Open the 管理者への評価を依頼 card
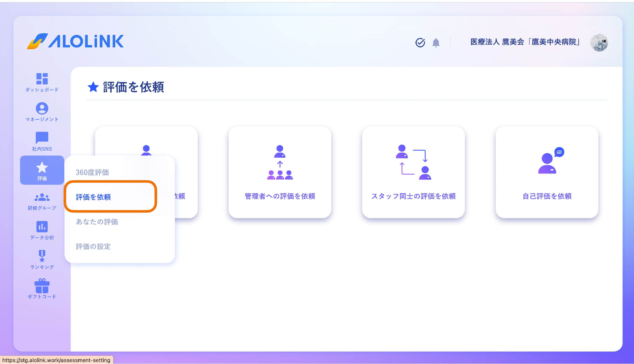 tap(280, 172)
